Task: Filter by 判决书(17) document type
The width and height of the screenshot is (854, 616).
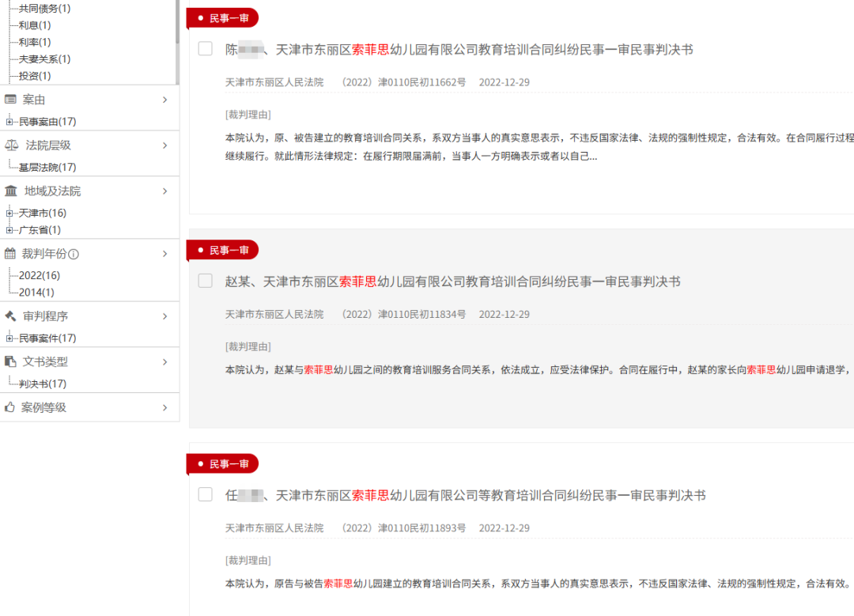Action: click(43, 384)
